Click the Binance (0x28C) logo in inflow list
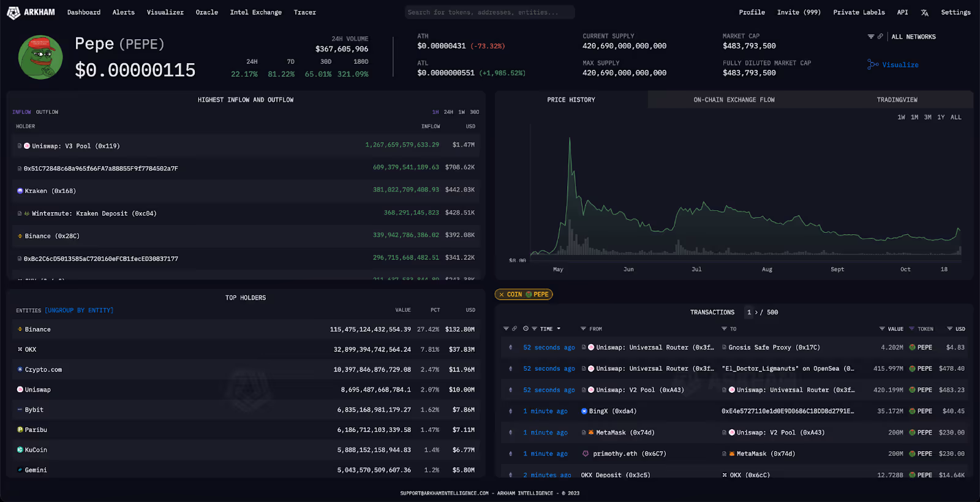 pos(20,236)
